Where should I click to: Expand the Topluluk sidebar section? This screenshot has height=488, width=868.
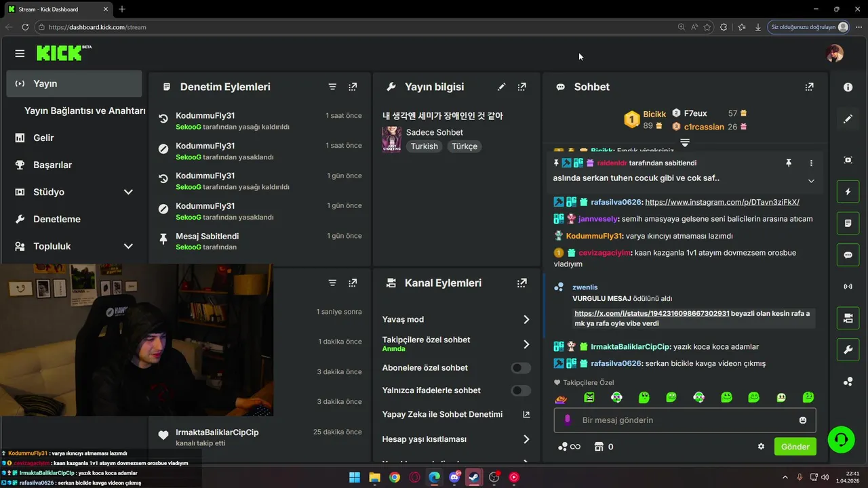128,246
